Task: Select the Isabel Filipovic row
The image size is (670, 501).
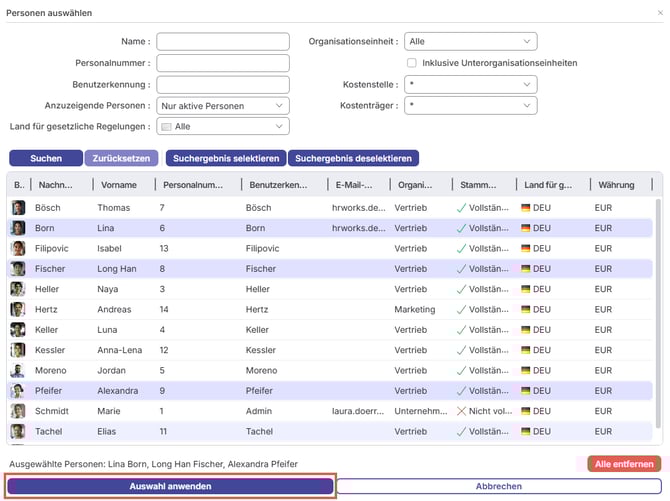Action: pyautogui.click(x=200, y=248)
